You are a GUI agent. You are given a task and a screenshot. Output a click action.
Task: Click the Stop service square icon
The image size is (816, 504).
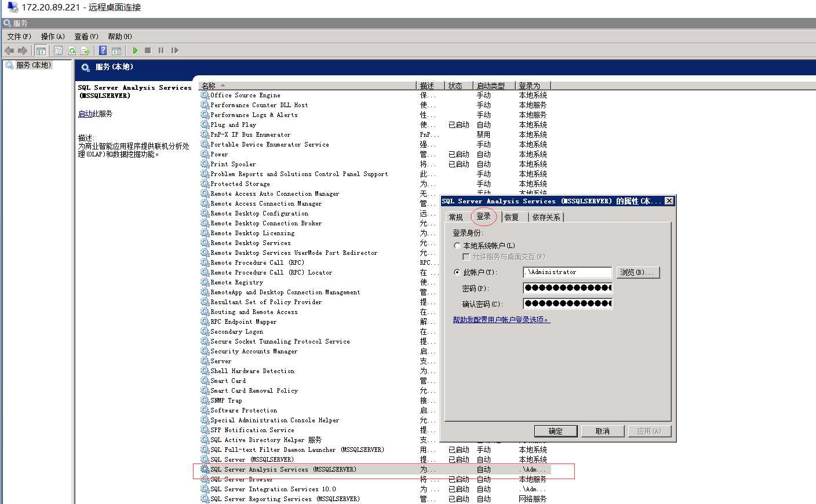(148, 51)
